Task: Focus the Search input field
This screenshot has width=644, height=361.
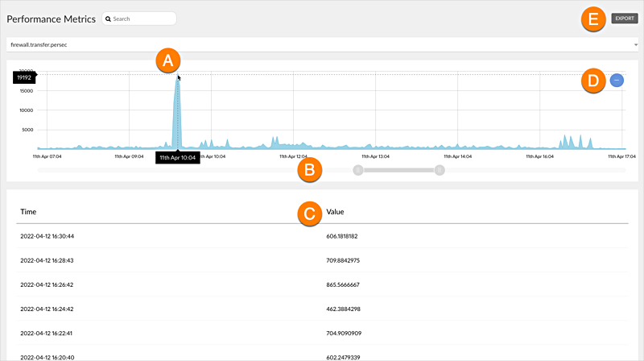Action: pyautogui.click(x=141, y=19)
